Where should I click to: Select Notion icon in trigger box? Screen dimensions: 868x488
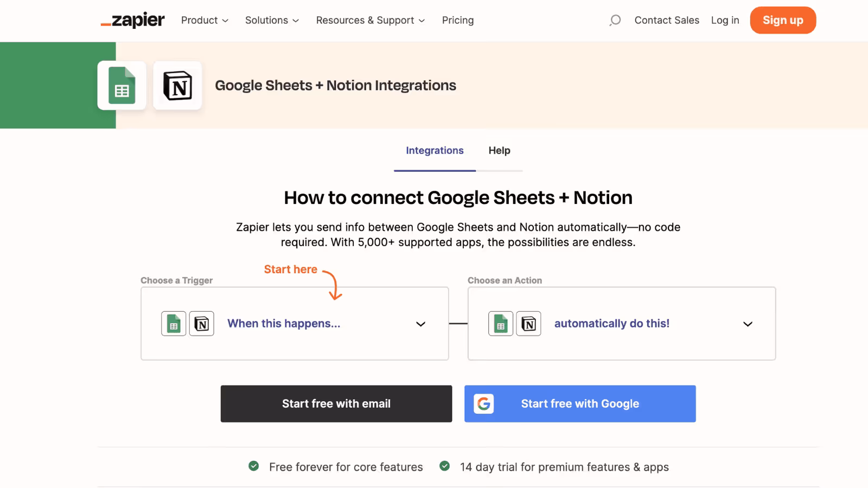(201, 324)
